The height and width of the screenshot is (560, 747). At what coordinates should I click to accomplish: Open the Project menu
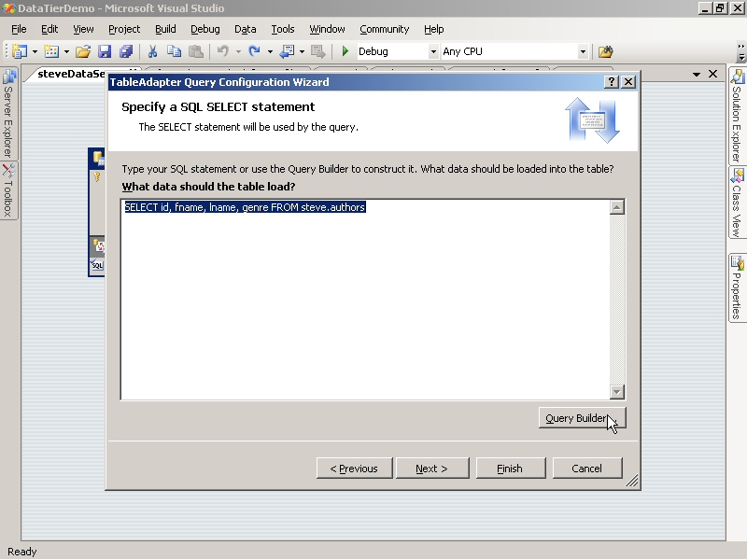click(x=124, y=29)
